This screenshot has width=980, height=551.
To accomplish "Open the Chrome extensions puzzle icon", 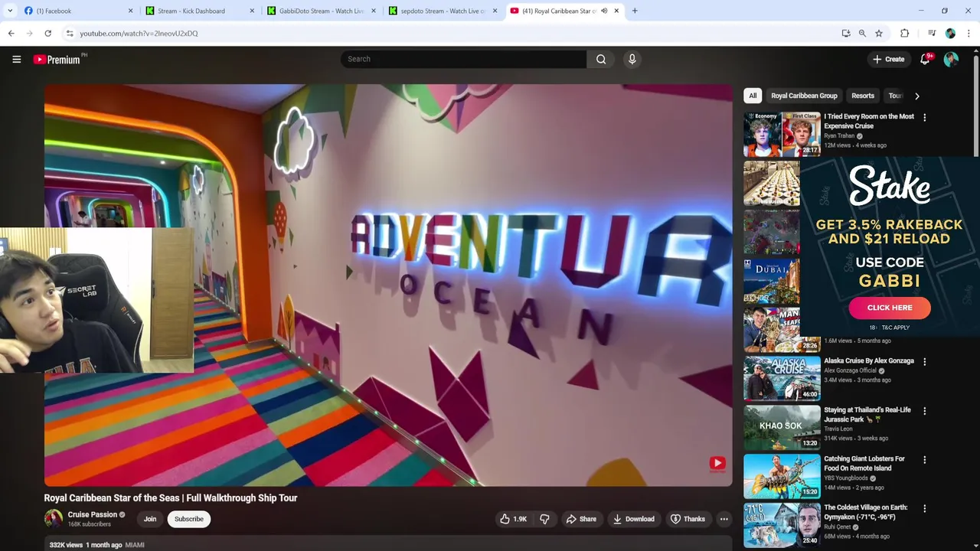I will 904,33.
